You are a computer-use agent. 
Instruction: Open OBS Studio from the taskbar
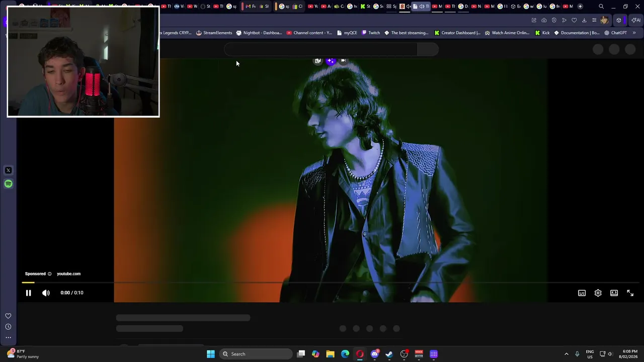(x=404, y=354)
